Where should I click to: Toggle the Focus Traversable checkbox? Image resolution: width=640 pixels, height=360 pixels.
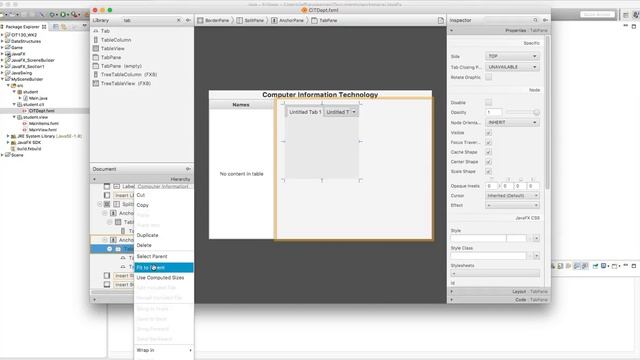click(489, 142)
